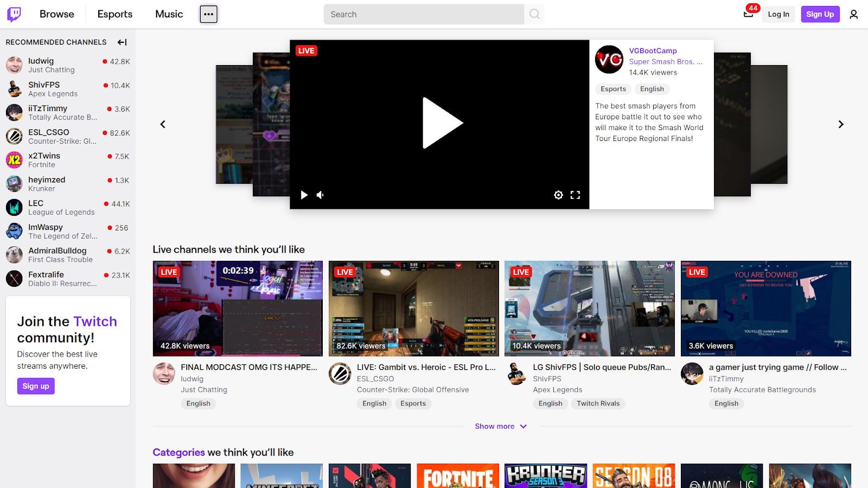The height and width of the screenshot is (488, 868).
Task: Open VGBootCamp channel name link
Action: pos(653,51)
